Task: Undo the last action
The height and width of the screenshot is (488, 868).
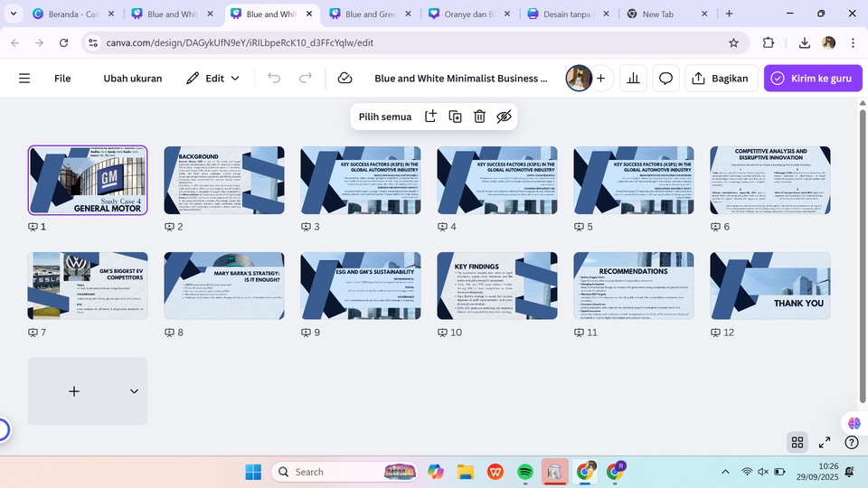Action: [274, 79]
